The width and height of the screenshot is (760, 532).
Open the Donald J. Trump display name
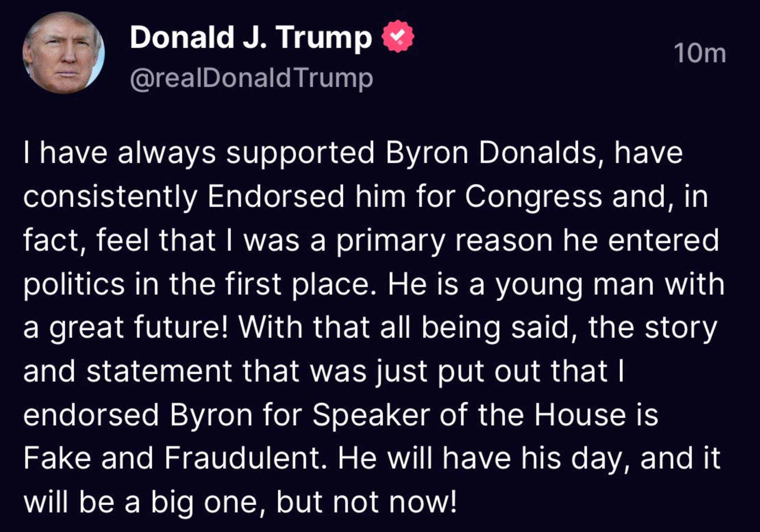[x=251, y=37]
